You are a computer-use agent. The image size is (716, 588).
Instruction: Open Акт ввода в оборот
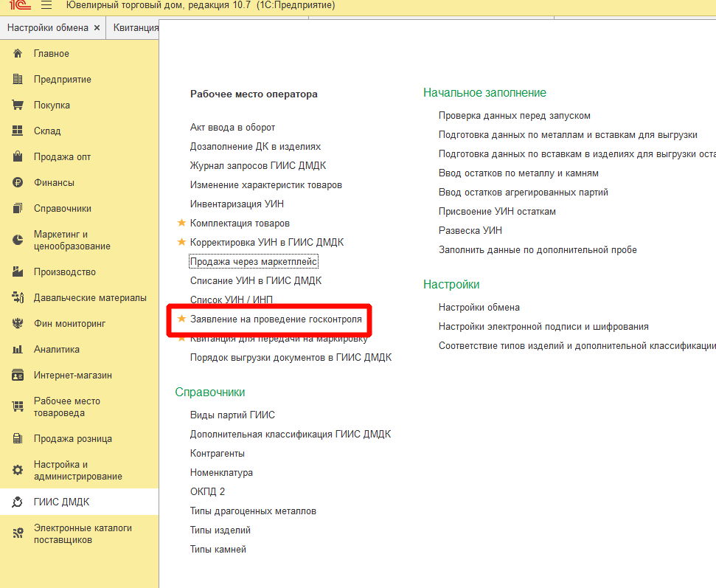[x=232, y=128]
